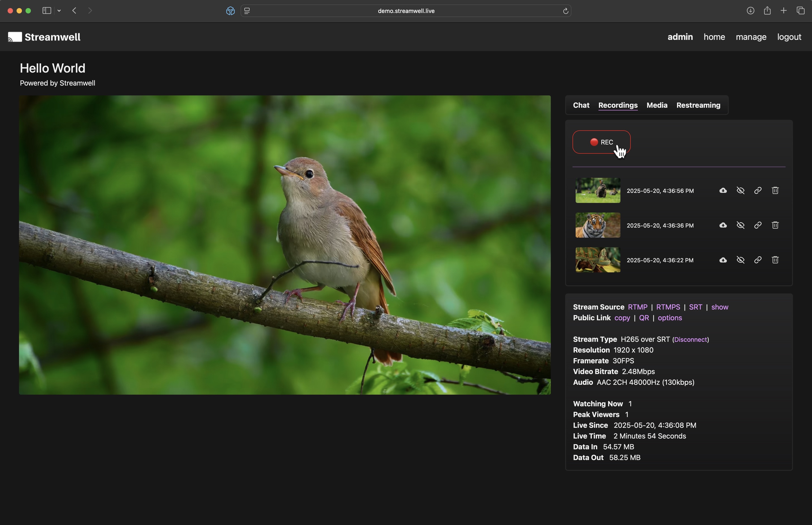Viewport: 812px width, 525px height.
Task: Reload the page in address bar
Action: [x=565, y=11]
